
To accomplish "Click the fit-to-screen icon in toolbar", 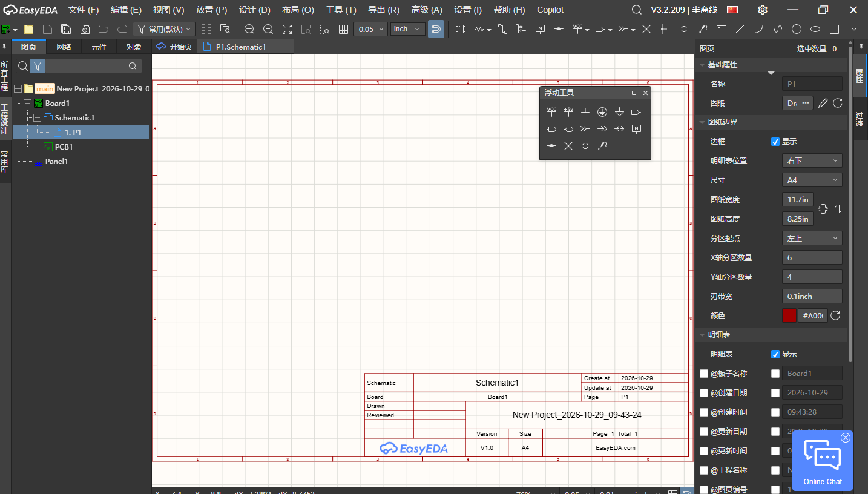I will (x=288, y=29).
